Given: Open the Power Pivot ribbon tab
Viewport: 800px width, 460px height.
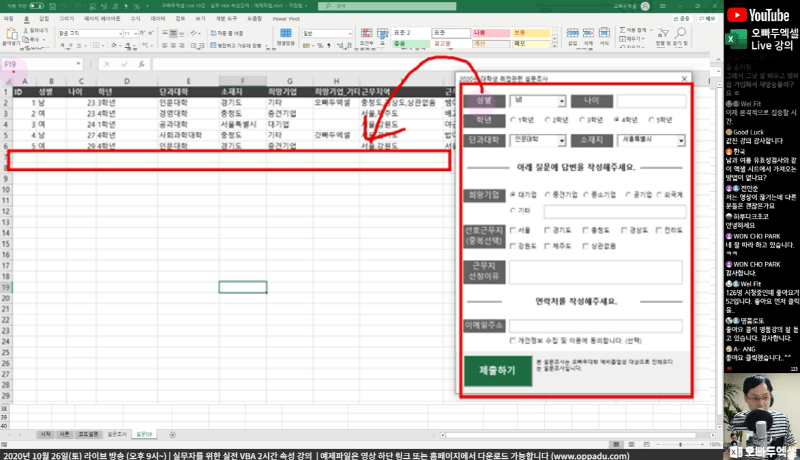Looking at the screenshot, I should (x=286, y=19).
